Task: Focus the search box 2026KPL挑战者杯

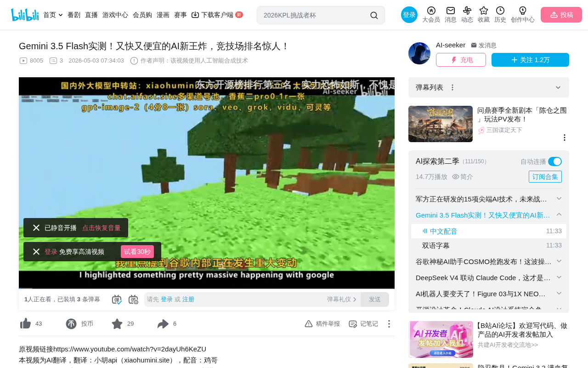Action: [315, 15]
